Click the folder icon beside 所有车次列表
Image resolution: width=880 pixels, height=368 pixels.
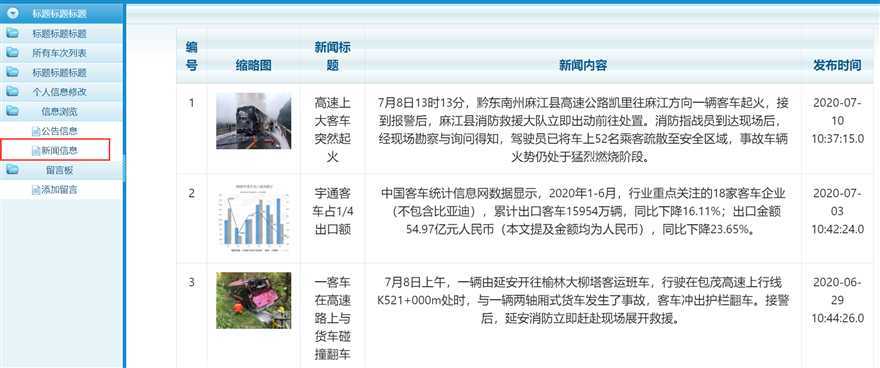tap(12, 53)
